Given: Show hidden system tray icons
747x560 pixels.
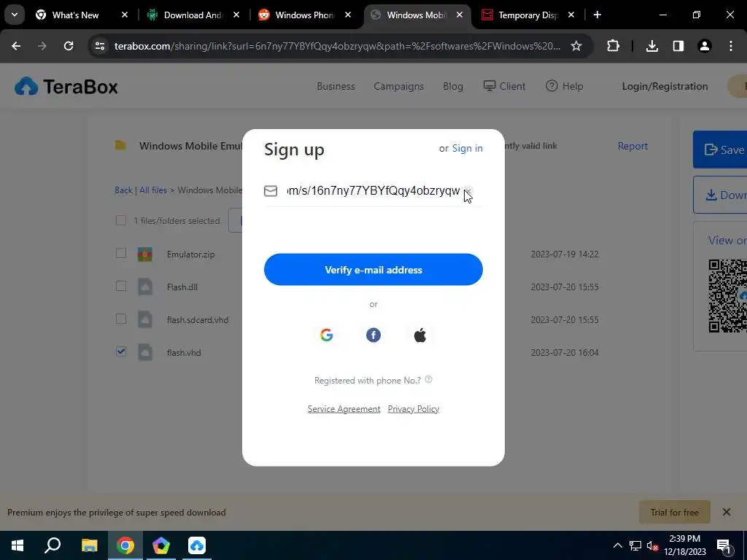Looking at the screenshot, I should [x=617, y=545].
